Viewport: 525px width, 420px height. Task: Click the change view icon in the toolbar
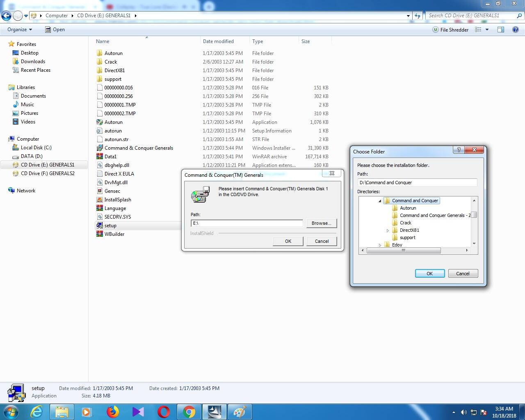click(x=478, y=30)
